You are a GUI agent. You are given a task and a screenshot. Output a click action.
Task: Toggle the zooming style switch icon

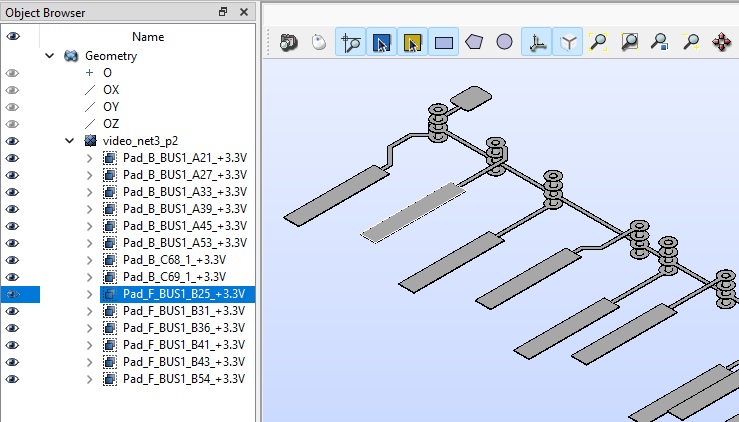click(350, 43)
